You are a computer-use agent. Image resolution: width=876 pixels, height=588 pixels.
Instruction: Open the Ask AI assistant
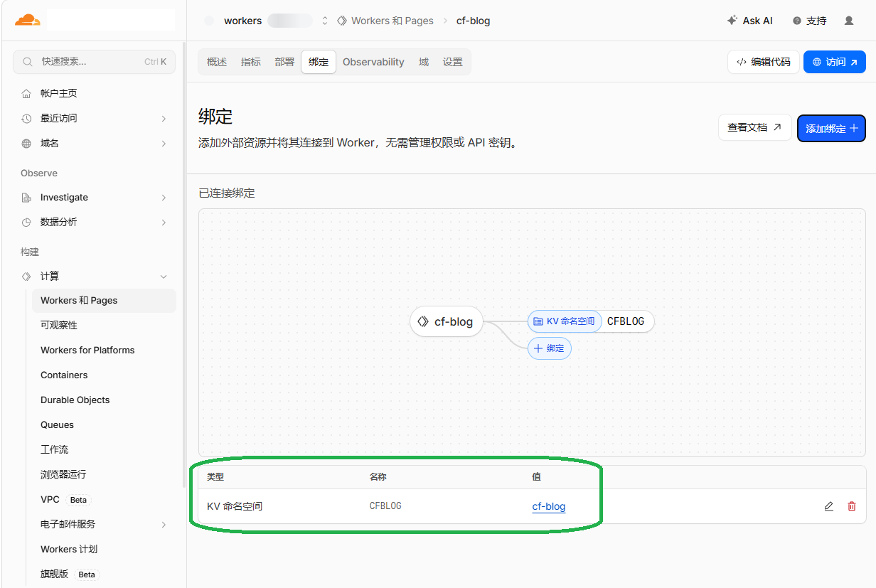pyautogui.click(x=749, y=21)
